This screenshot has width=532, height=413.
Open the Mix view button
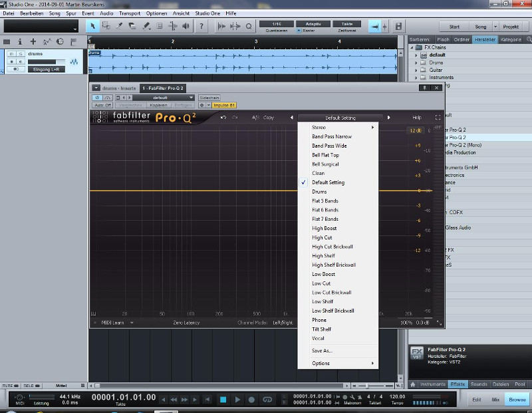point(495,400)
